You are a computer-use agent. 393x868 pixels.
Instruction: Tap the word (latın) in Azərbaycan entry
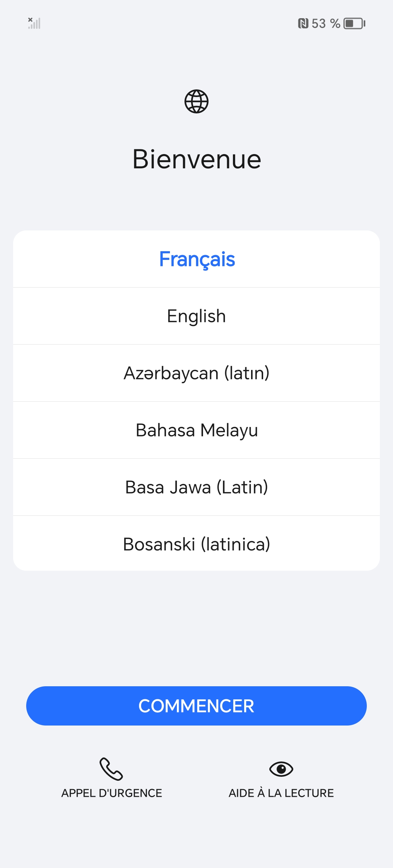(x=247, y=373)
